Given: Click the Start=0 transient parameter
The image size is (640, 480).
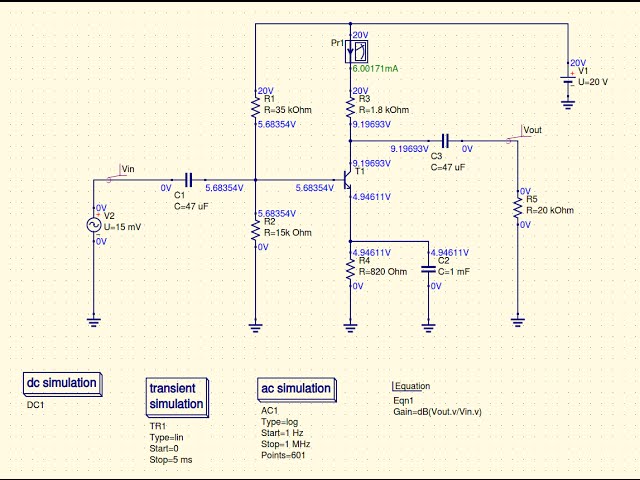Looking at the screenshot, I should [164, 448].
